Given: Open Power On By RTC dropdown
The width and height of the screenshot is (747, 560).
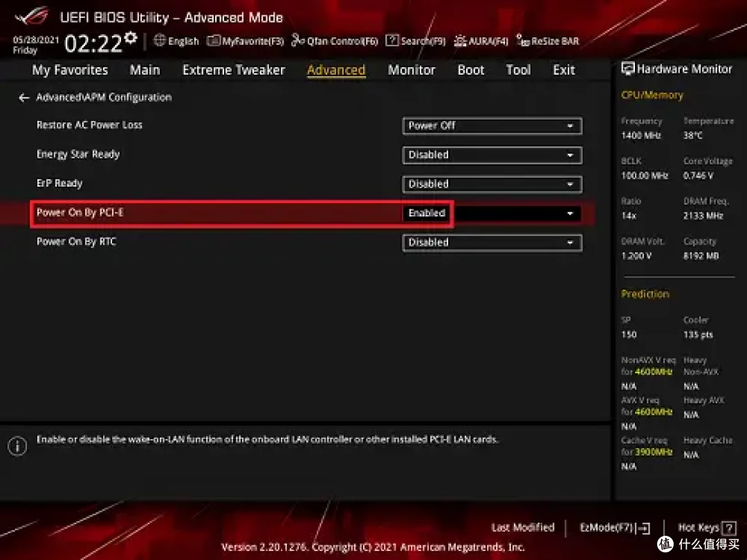Looking at the screenshot, I should click(492, 243).
